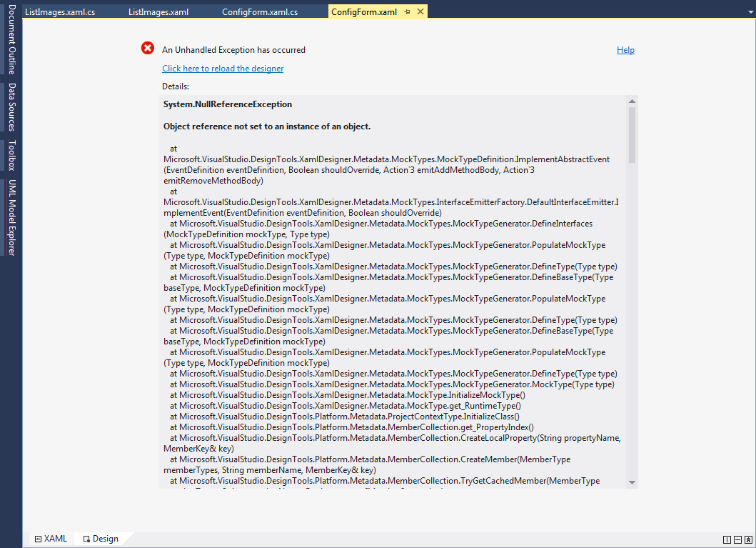Screen dimensions: 756x548
Task: Expand the Data Sources side panel
Action: (x=11, y=107)
